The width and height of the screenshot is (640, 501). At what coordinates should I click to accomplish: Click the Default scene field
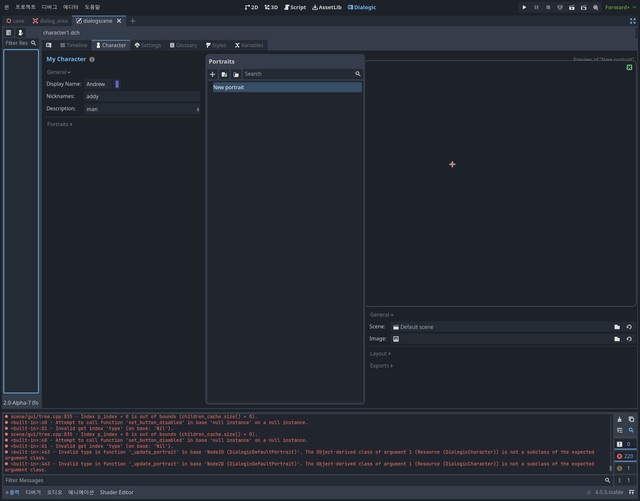point(501,327)
